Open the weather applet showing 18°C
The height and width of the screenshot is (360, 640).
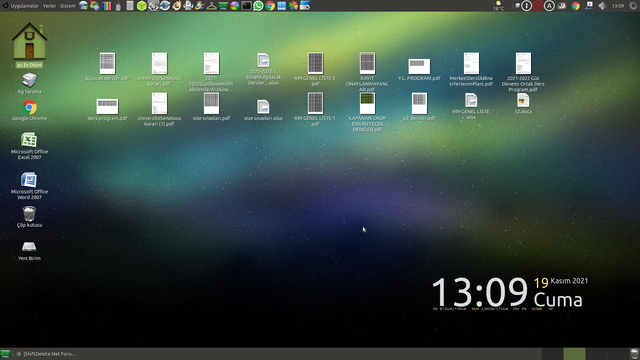point(498,6)
